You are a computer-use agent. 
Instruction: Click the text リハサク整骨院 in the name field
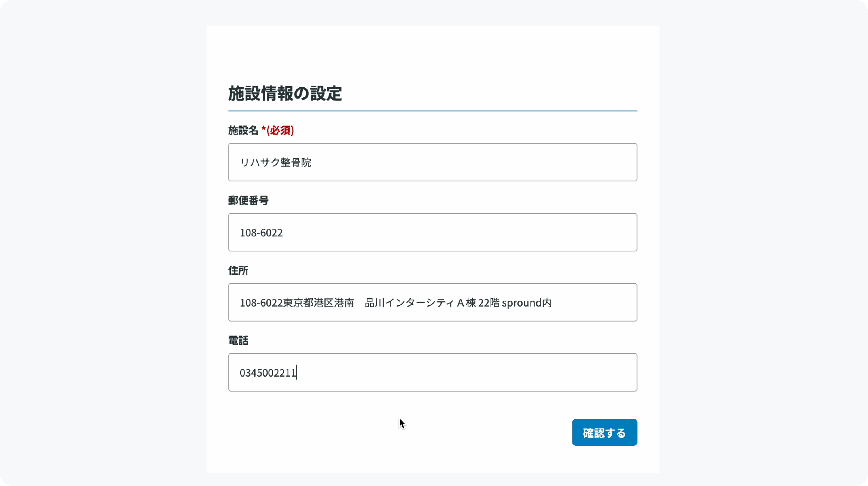(276, 163)
